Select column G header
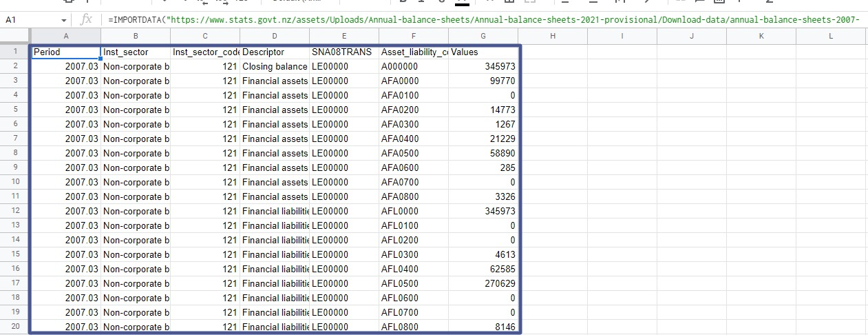The image size is (868, 335). tap(483, 36)
